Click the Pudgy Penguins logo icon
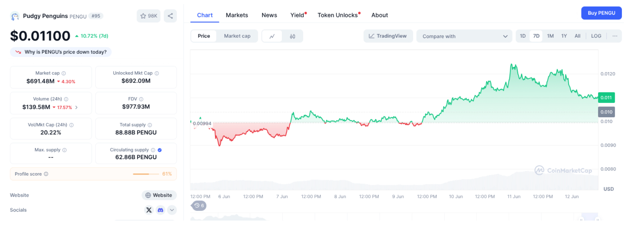 click(x=15, y=16)
